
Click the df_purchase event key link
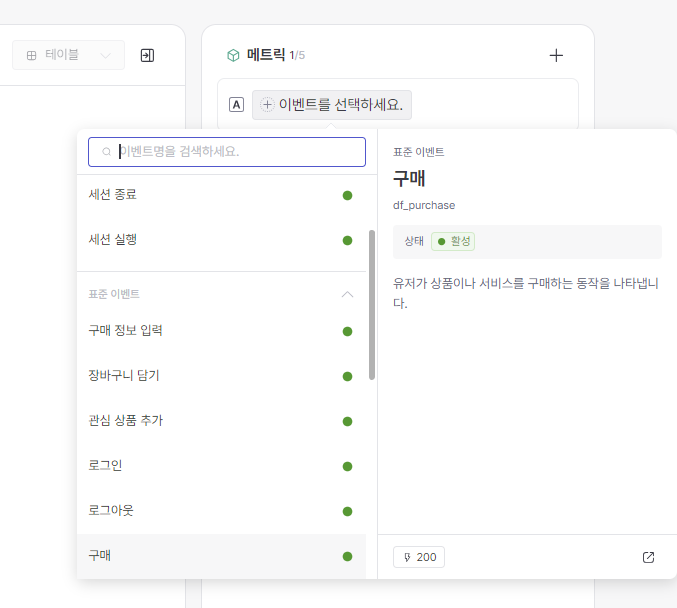coord(424,205)
